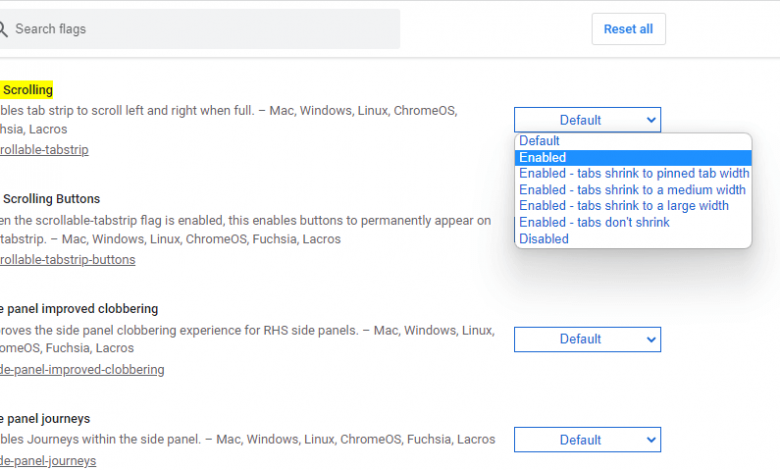Click the magnifier icon in the search bar
The image size is (780, 470).
(x=4, y=29)
